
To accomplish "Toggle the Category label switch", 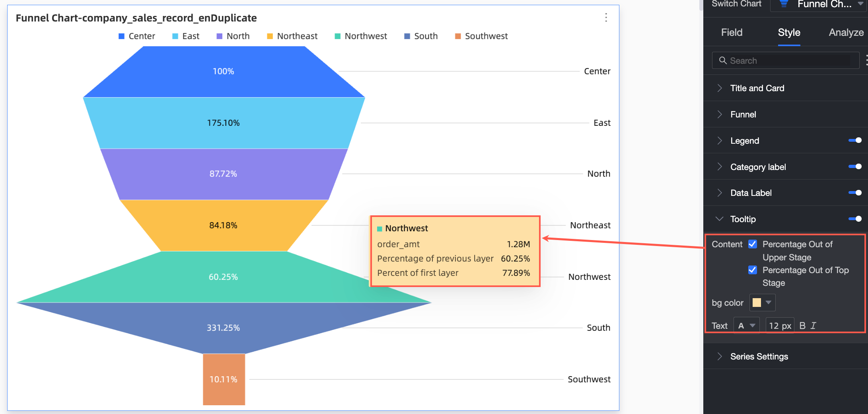I will pyautogui.click(x=855, y=166).
